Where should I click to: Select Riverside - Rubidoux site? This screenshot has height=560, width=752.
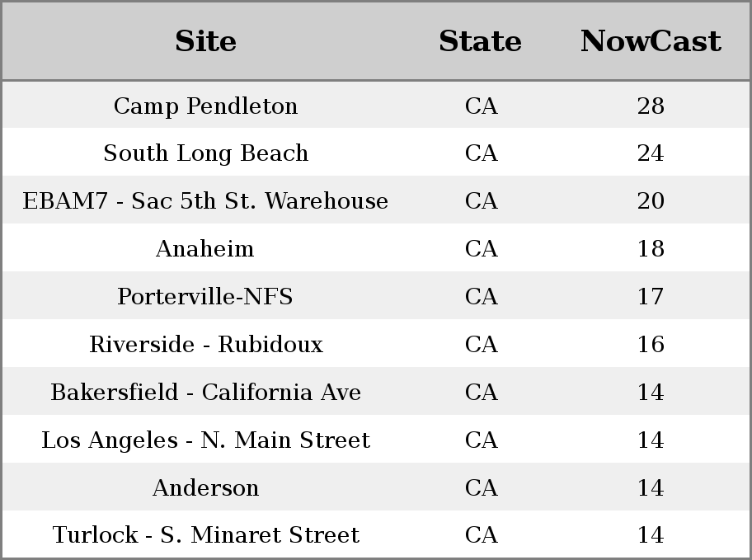click(x=206, y=345)
